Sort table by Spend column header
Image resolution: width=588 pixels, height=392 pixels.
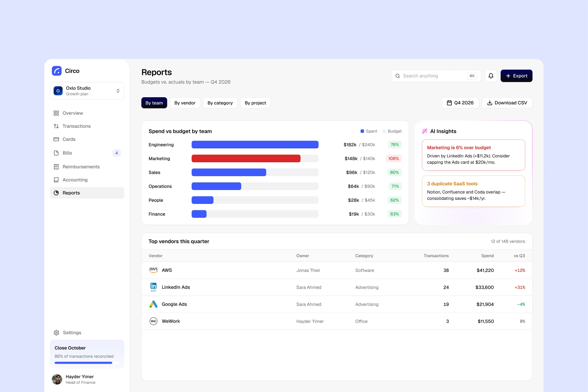pos(487,256)
